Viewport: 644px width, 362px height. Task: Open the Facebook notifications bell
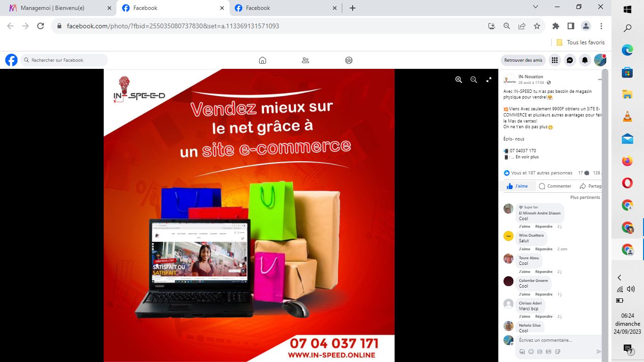[x=585, y=60]
